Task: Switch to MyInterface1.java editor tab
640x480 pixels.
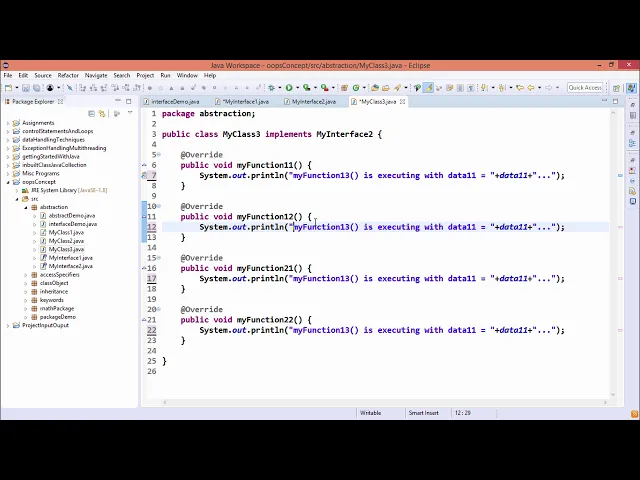Action: [x=245, y=102]
